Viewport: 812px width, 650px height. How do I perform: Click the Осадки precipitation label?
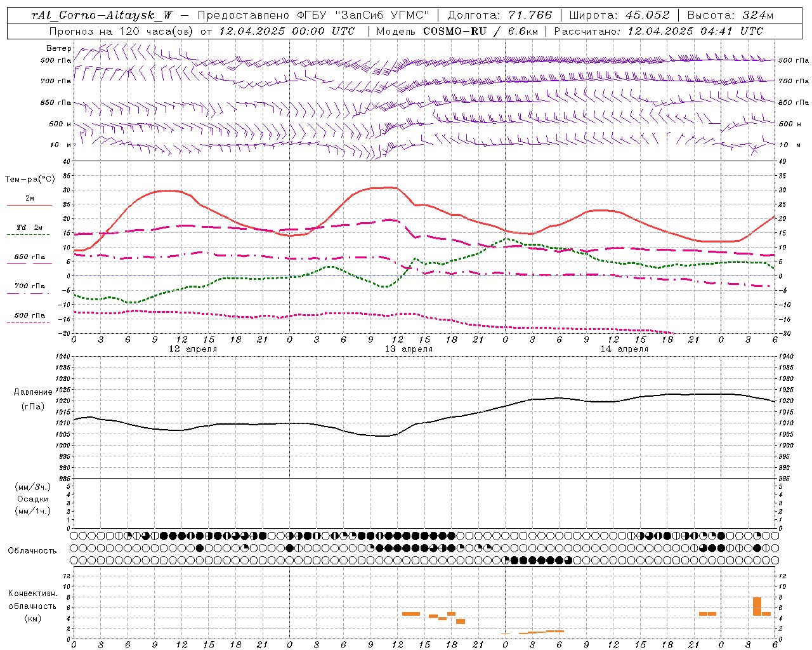(33, 499)
